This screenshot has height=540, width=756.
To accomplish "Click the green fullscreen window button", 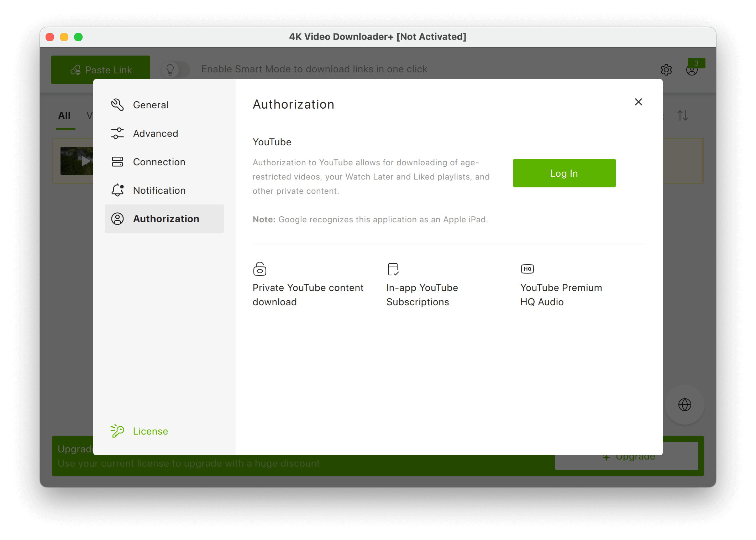I will coord(78,37).
